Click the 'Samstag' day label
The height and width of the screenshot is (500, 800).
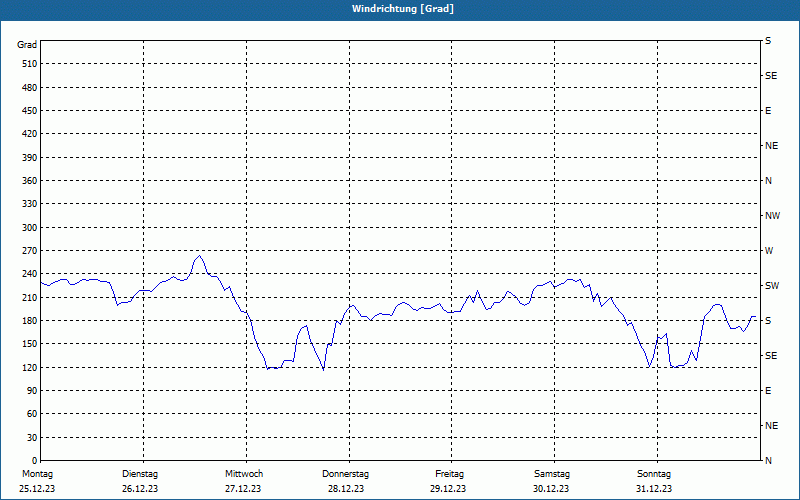click(x=552, y=474)
